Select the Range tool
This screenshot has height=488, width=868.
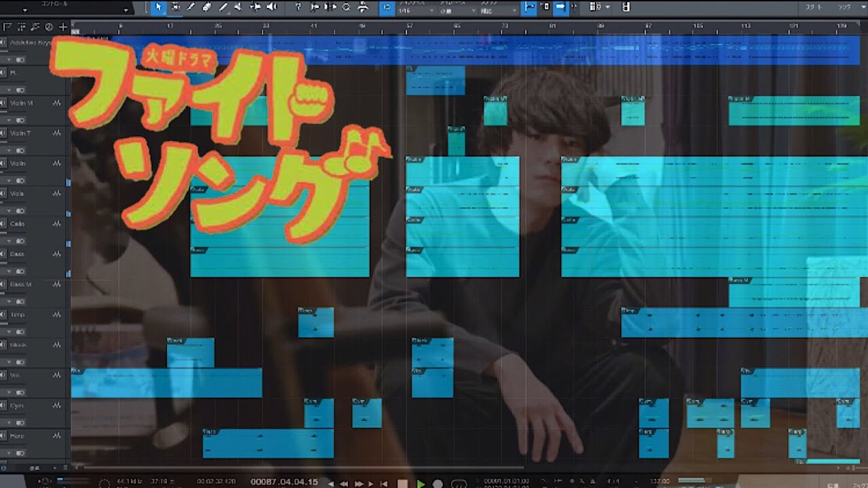coord(176,7)
